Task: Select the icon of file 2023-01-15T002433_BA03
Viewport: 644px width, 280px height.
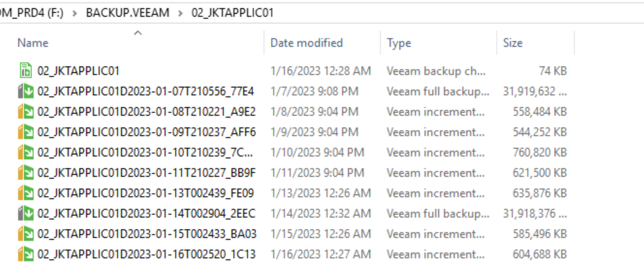Action: (25, 234)
